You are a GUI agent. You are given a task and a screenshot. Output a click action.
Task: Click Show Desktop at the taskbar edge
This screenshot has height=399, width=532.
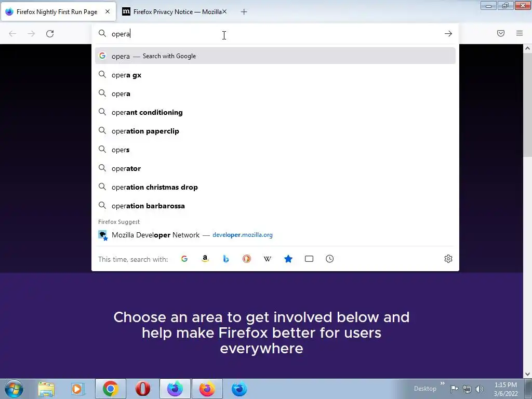point(528,389)
